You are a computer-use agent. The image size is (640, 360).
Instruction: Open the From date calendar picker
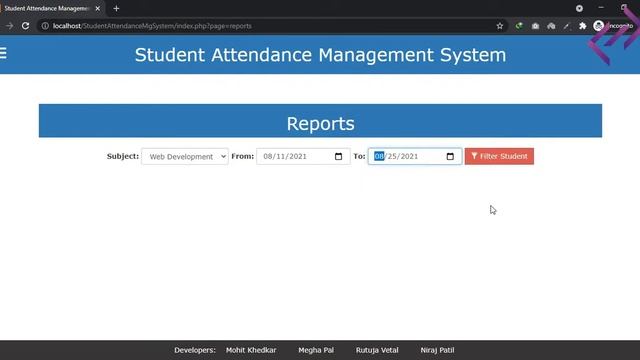[x=338, y=156]
